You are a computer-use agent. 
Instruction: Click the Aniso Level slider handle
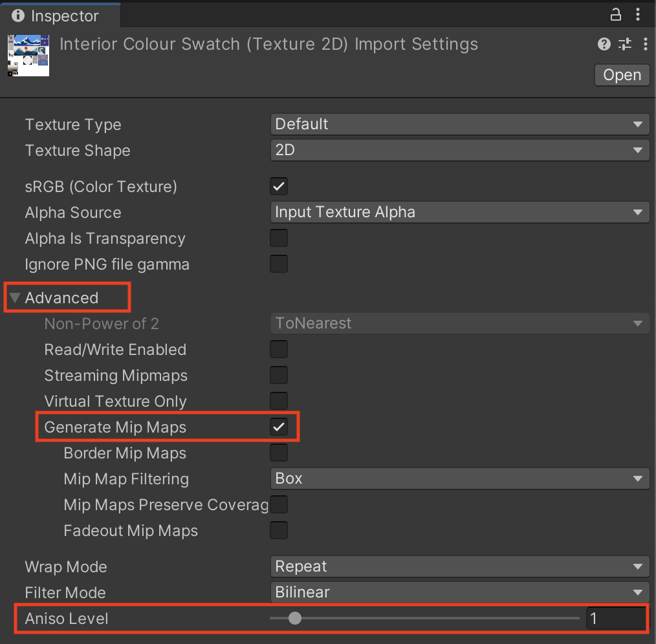click(x=295, y=619)
